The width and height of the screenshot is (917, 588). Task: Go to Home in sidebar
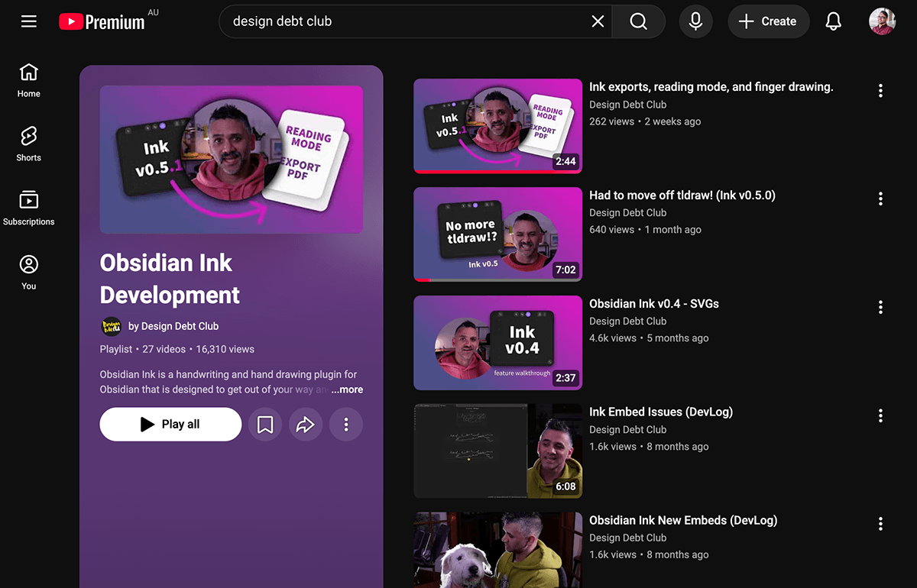29,80
